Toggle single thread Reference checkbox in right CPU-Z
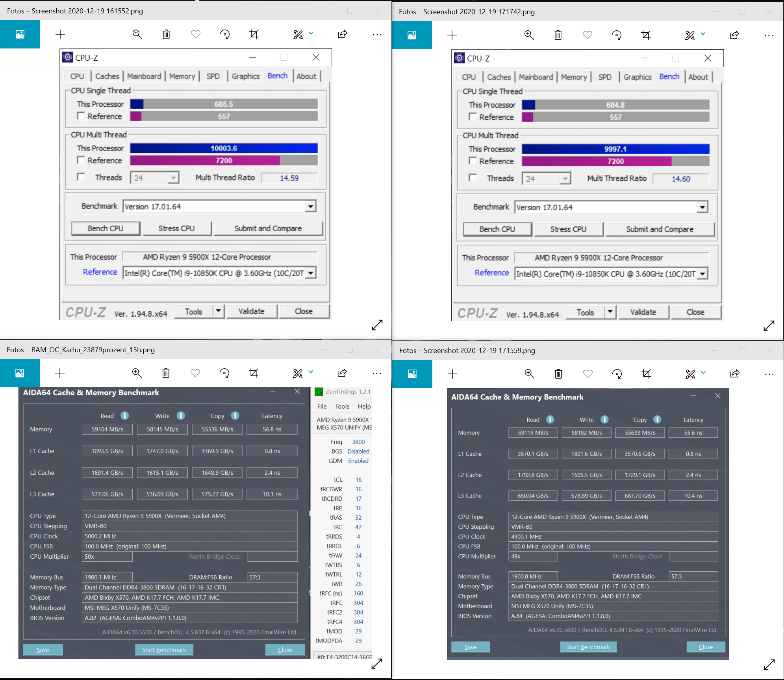Viewport: 784px width, 680px height. click(x=473, y=117)
